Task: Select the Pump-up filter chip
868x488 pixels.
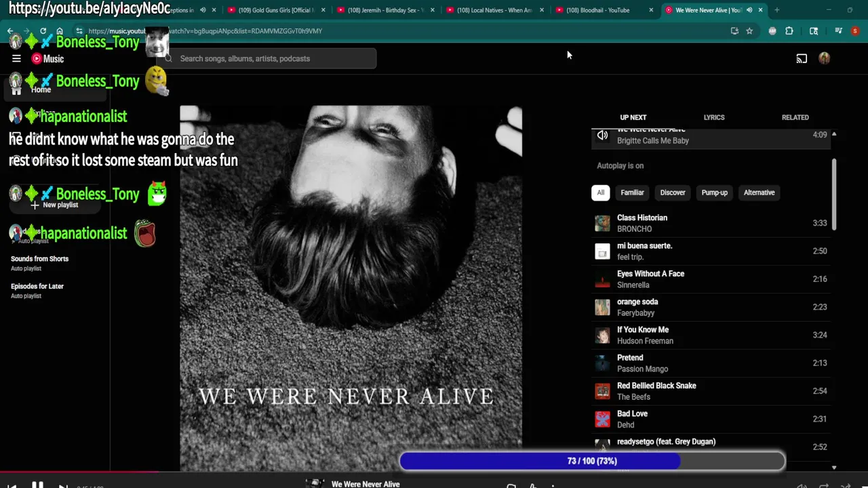Action: 714,192
